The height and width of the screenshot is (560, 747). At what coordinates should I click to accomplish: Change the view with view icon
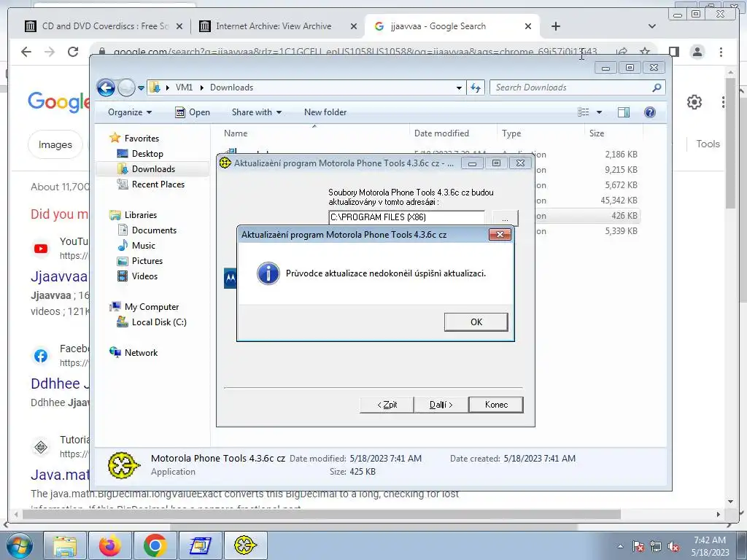click(583, 112)
